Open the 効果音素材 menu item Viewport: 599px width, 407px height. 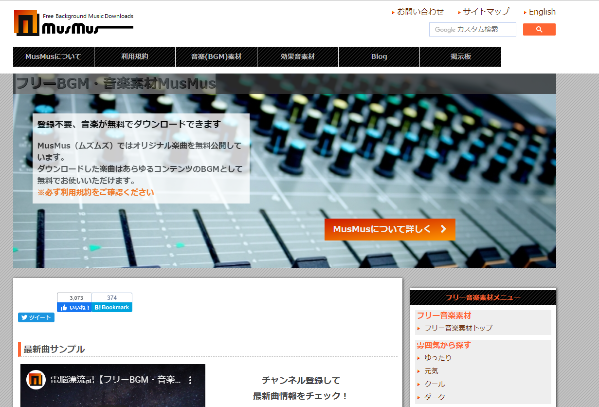click(x=298, y=57)
